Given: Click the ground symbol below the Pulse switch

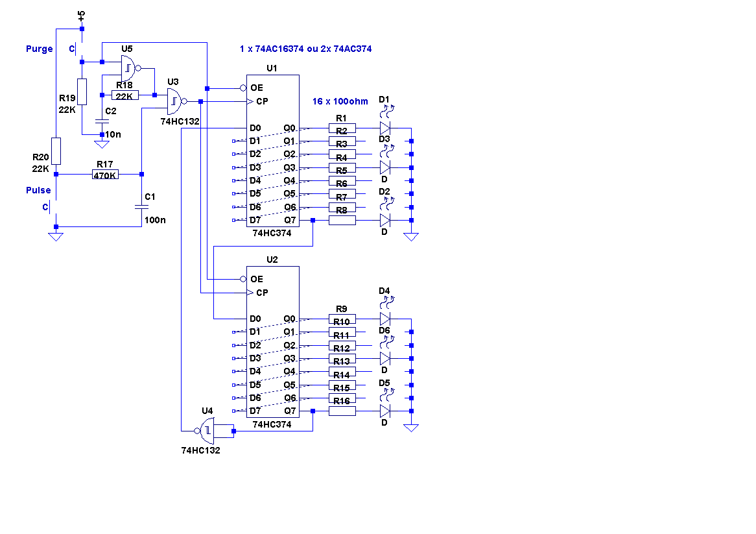Looking at the screenshot, I should coord(56,237).
